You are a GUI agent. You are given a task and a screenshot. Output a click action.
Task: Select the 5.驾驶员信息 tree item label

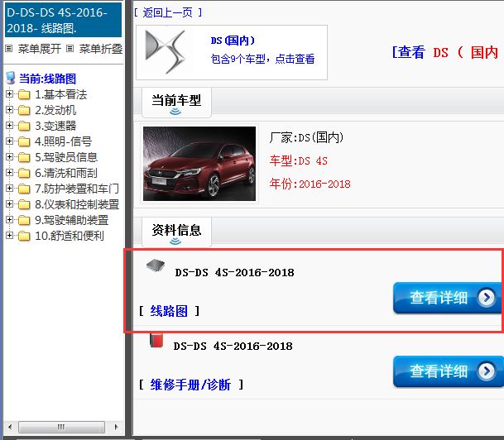(66, 157)
